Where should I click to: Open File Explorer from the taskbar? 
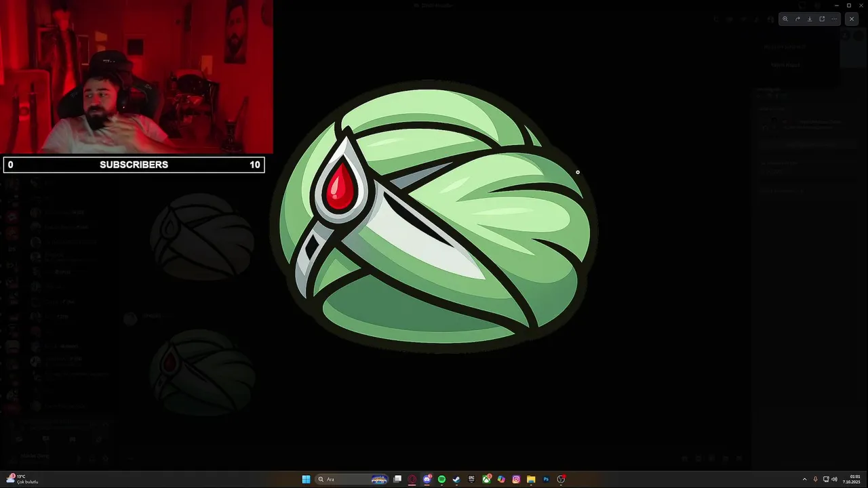pos(531,479)
